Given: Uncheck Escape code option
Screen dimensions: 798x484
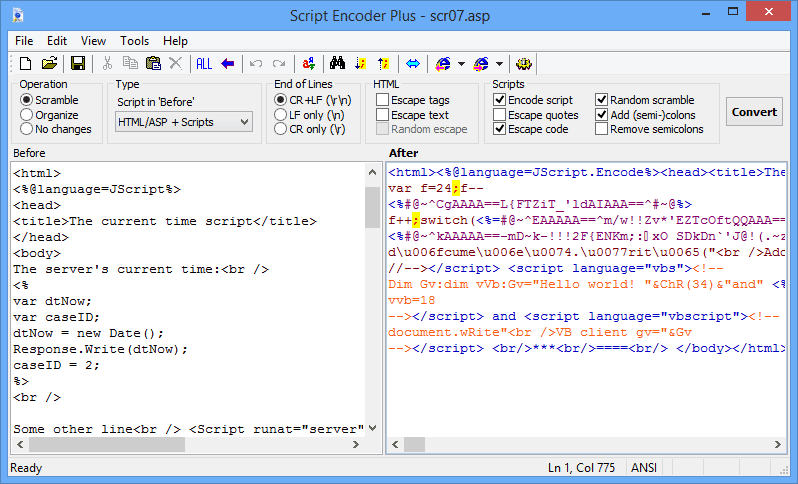Looking at the screenshot, I should (x=531, y=129).
